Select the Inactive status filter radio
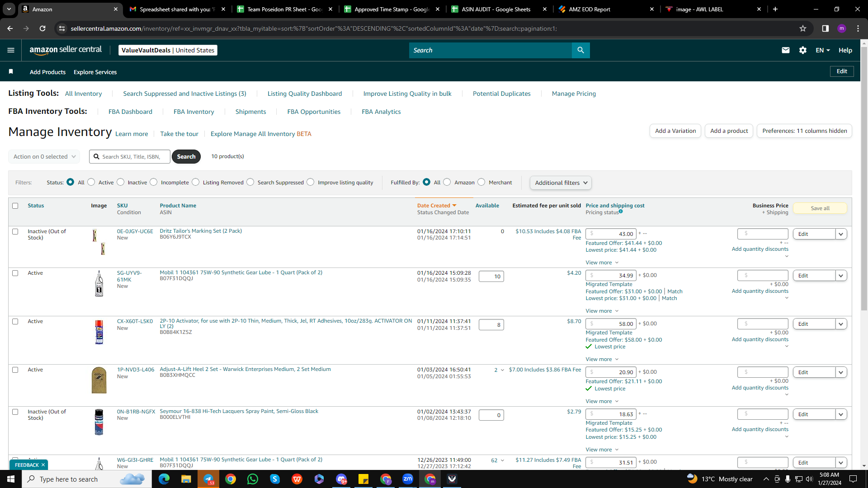 [x=120, y=182]
